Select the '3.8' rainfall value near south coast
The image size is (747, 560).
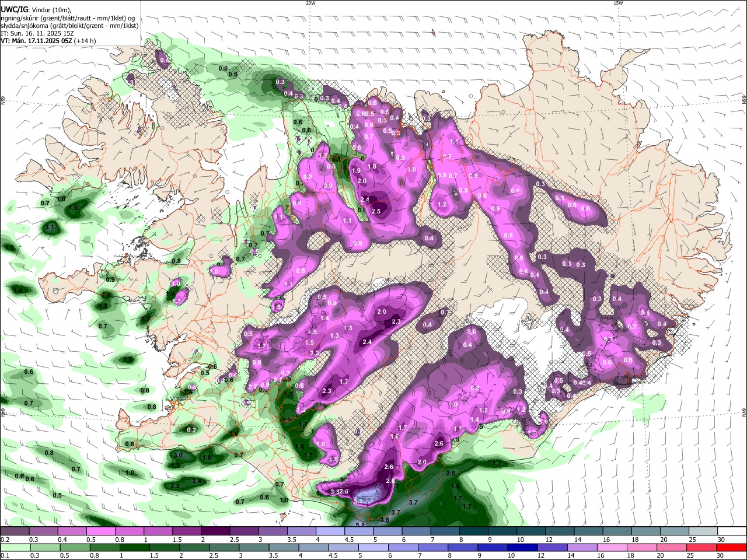click(385, 520)
